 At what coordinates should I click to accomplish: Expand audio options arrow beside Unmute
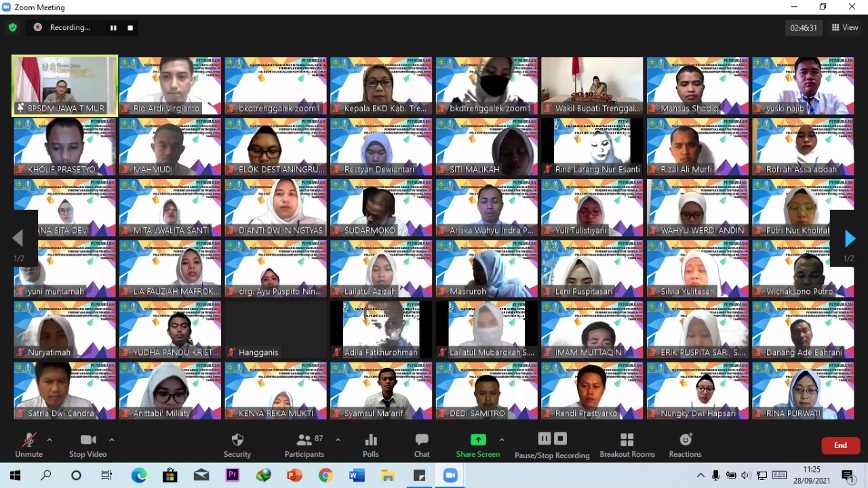point(50,440)
